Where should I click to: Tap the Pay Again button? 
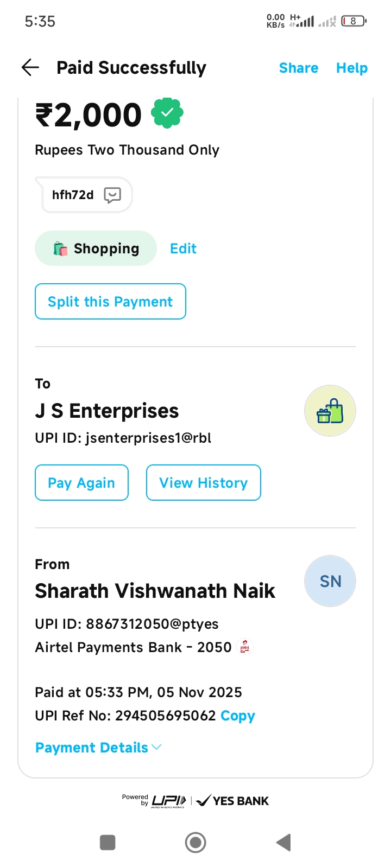[81, 483]
